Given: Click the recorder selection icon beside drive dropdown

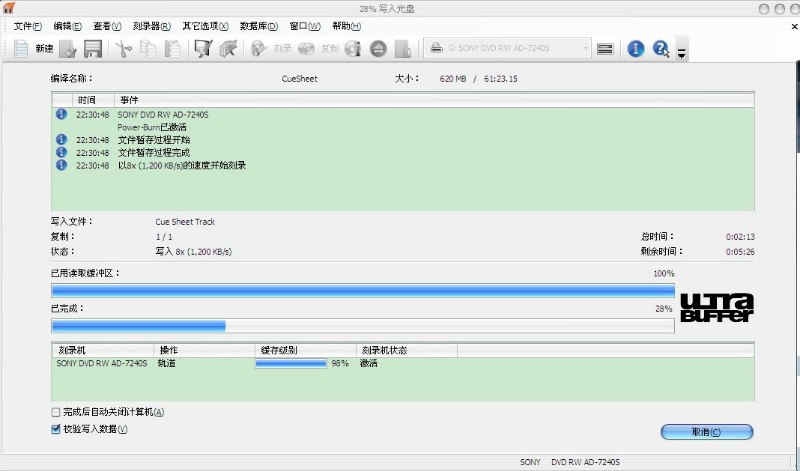Looking at the screenshot, I should (605, 48).
